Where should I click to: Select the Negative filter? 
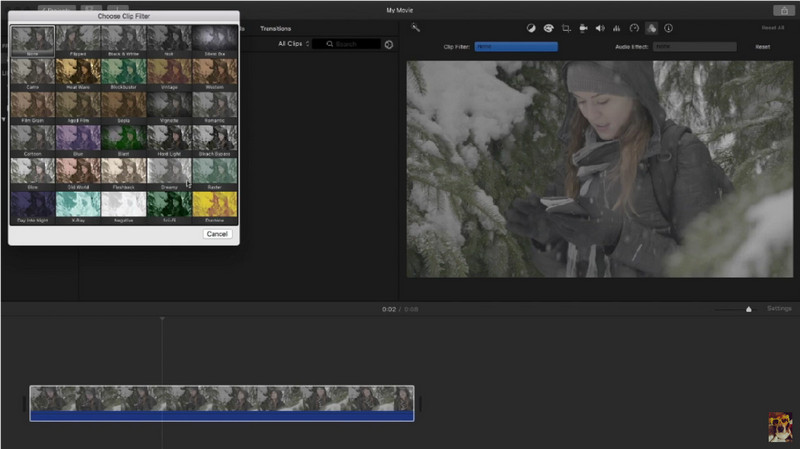pyautogui.click(x=123, y=207)
